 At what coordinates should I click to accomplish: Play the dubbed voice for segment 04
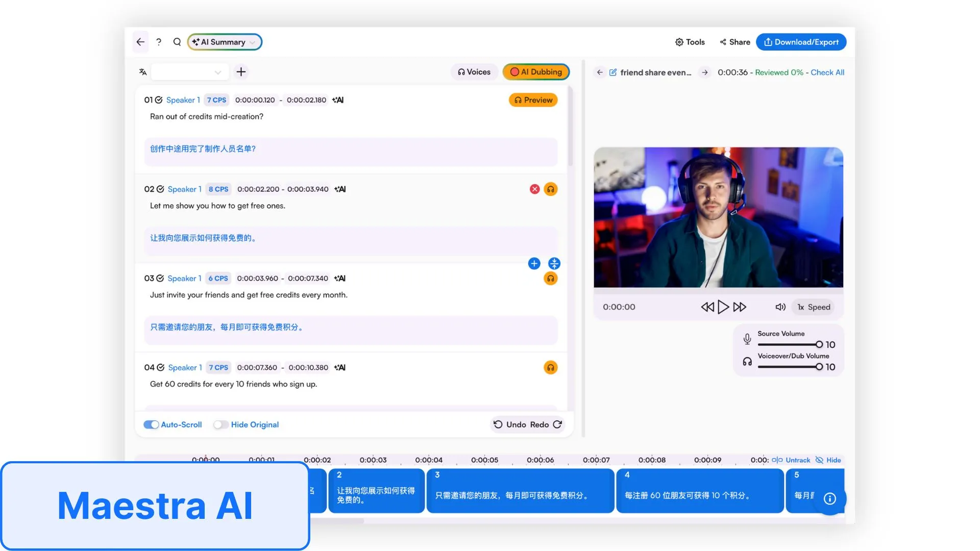[x=550, y=367]
